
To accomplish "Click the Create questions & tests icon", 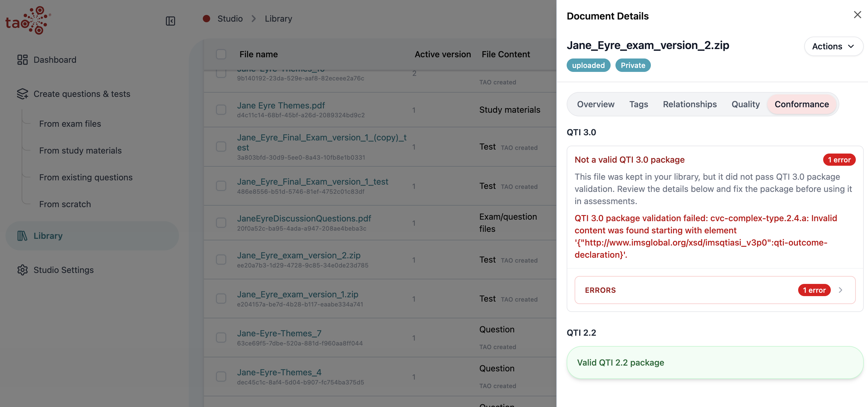I will (22, 94).
